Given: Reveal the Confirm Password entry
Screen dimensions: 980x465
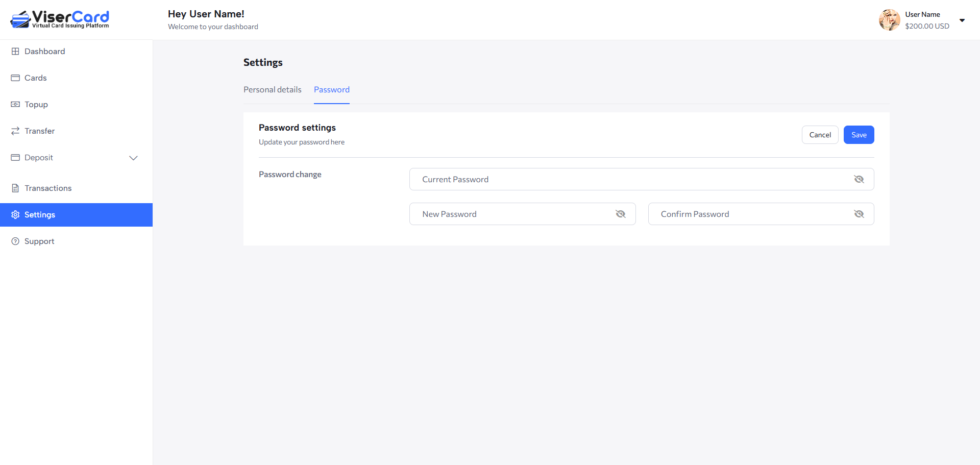Looking at the screenshot, I should 859,214.
